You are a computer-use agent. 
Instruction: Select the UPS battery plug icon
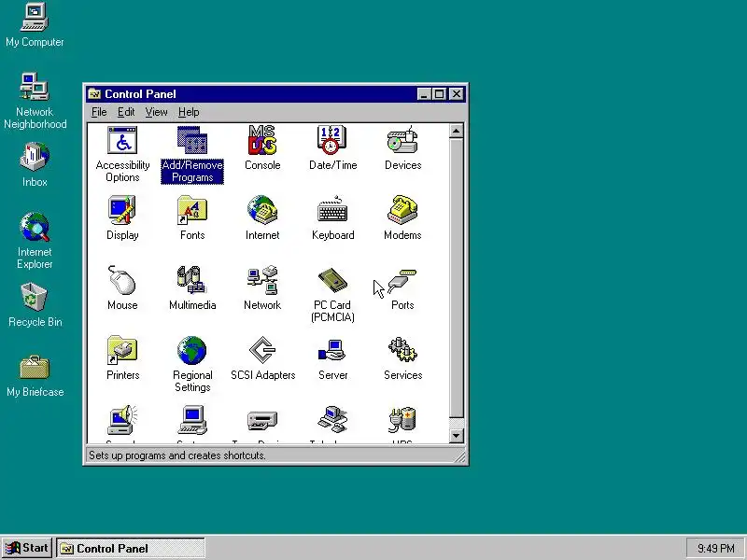(x=402, y=419)
